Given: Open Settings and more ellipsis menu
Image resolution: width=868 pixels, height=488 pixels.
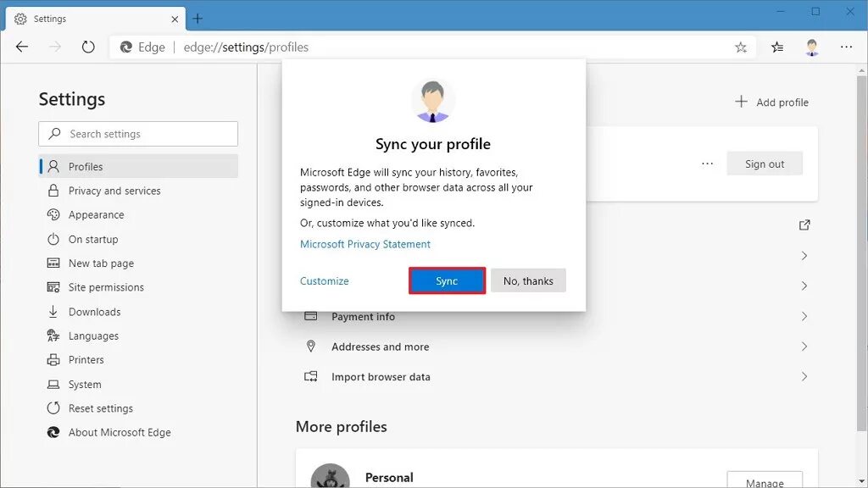Looking at the screenshot, I should (847, 47).
